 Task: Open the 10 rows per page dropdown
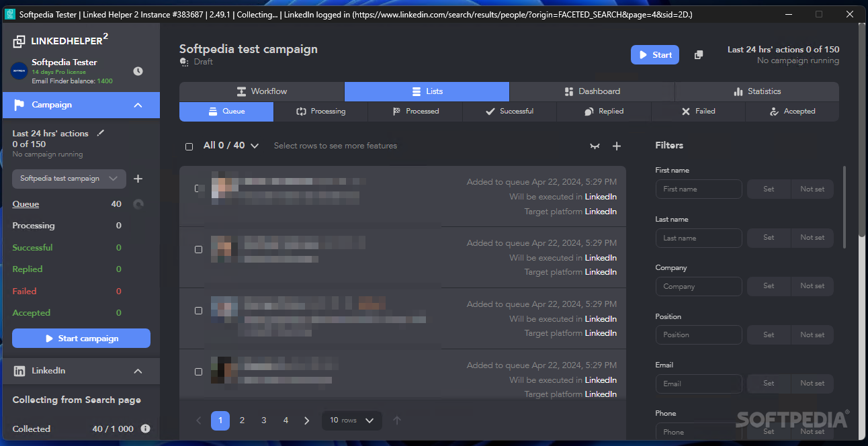tap(352, 420)
